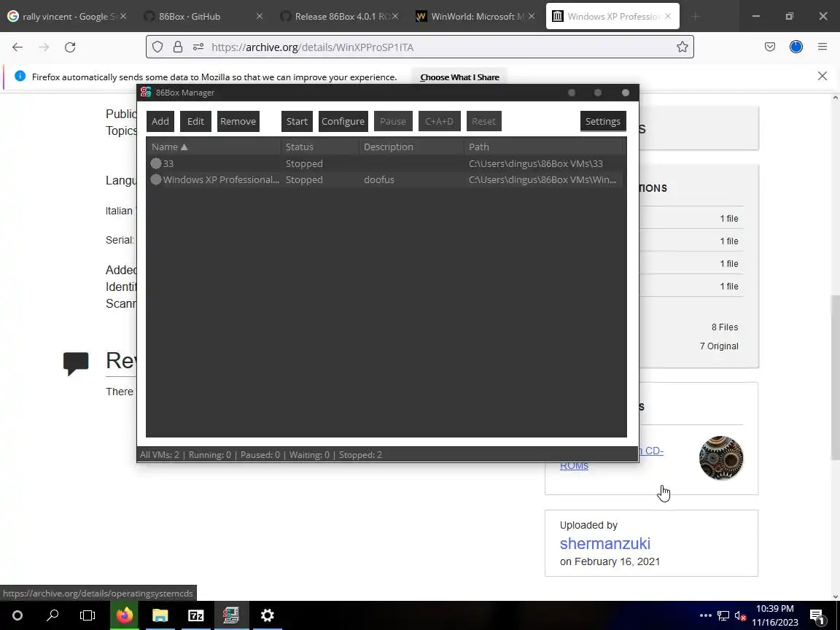Open the Pocket save icon

770,47
